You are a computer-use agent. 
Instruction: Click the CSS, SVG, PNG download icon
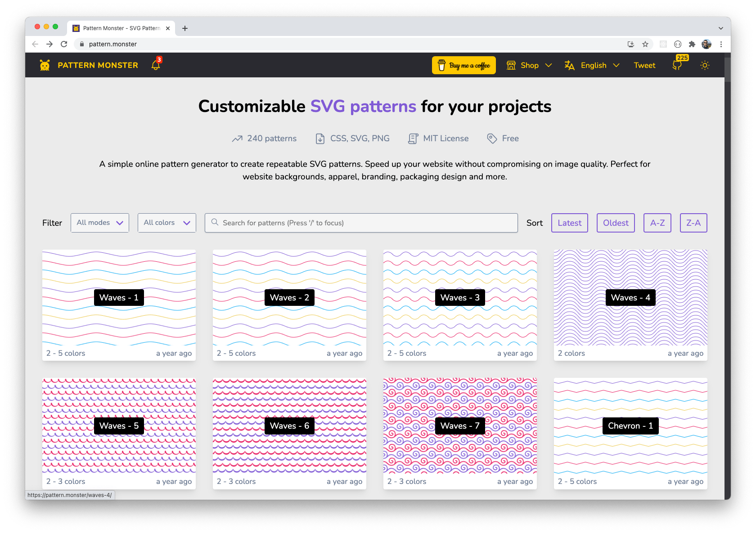320,139
